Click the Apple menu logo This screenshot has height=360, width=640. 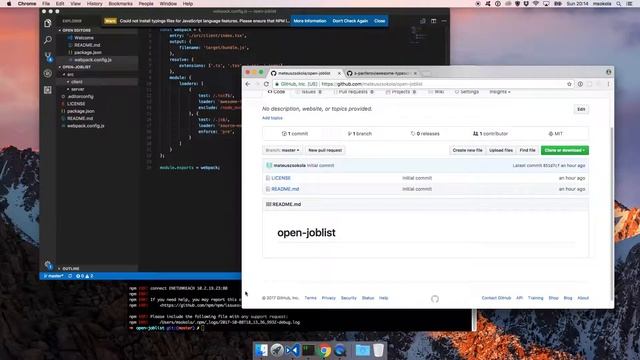pyautogui.click(x=9, y=4)
